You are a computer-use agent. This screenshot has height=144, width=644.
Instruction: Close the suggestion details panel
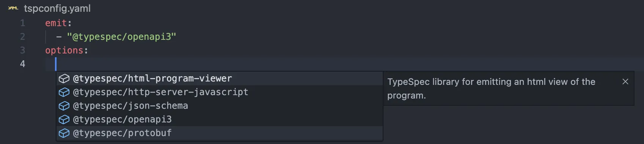coord(625,81)
